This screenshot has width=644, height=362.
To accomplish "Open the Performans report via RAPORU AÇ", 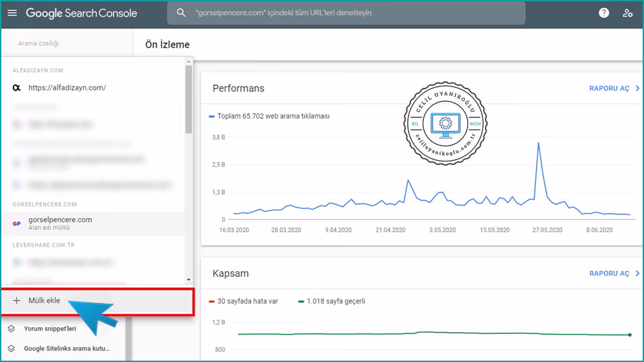I will pyautogui.click(x=609, y=88).
